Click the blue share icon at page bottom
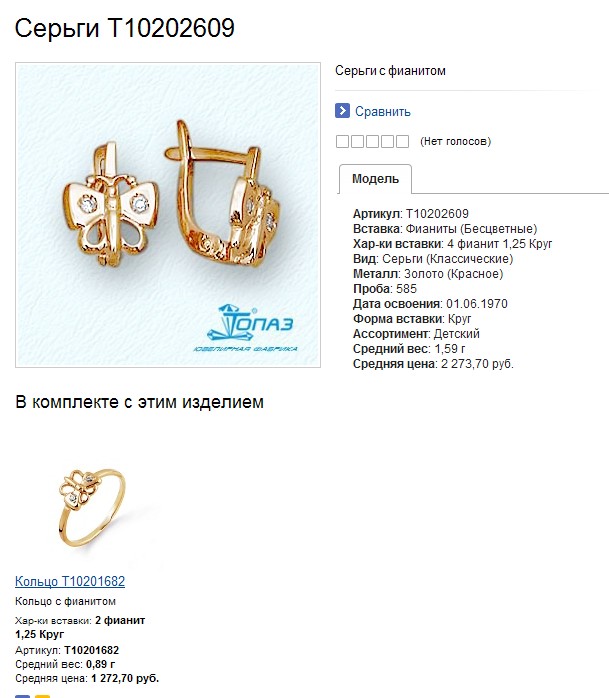The height and width of the screenshot is (698, 609). click(23, 696)
